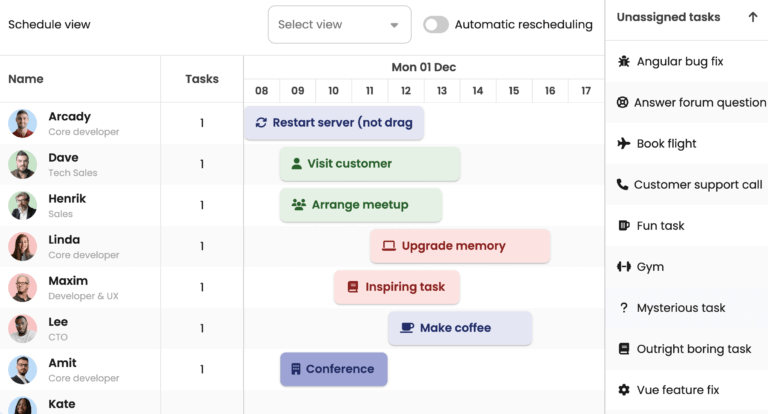Select the Outright boring task row
This screenshot has width=768, height=414.
tap(687, 349)
